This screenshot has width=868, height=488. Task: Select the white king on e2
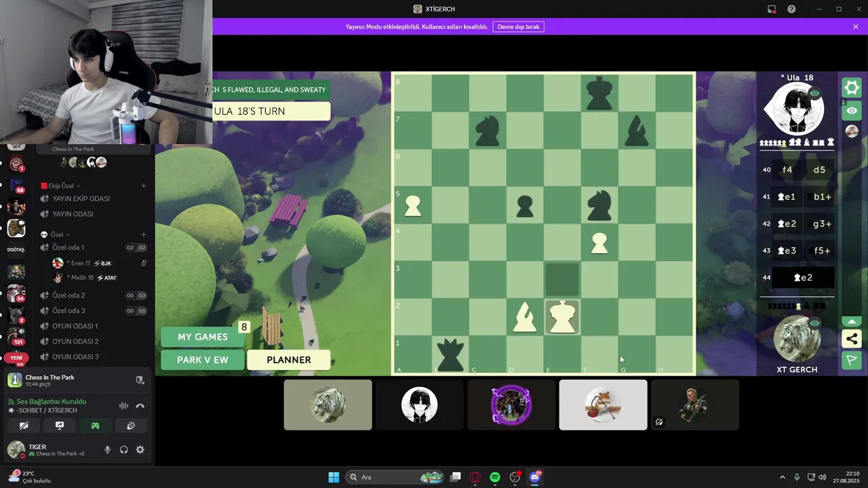(x=562, y=317)
